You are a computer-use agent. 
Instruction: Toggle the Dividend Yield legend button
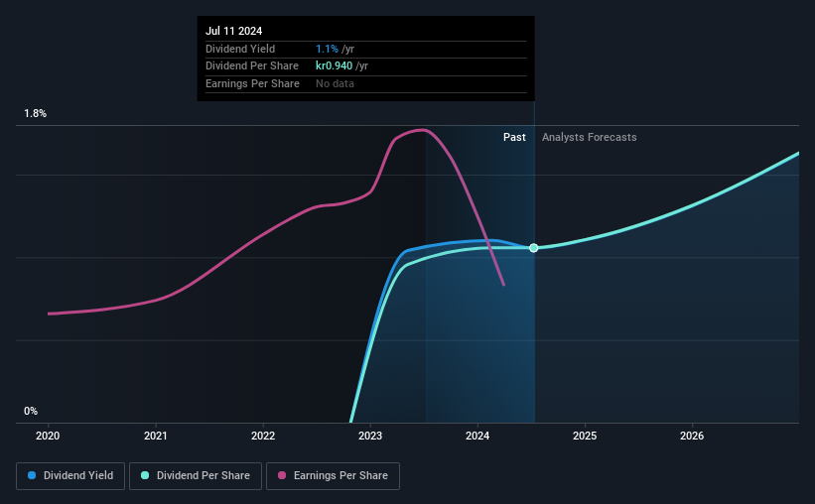(70, 476)
